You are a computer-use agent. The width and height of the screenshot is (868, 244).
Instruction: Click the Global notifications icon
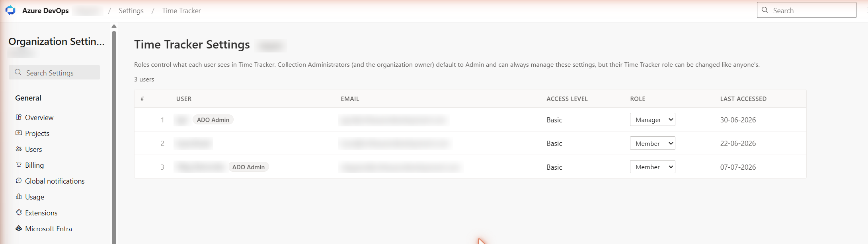(19, 181)
